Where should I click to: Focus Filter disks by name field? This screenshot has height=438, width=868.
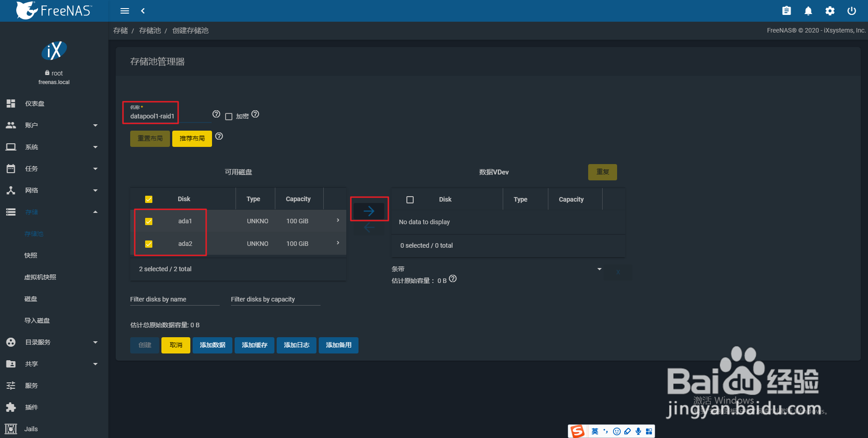[x=175, y=299]
